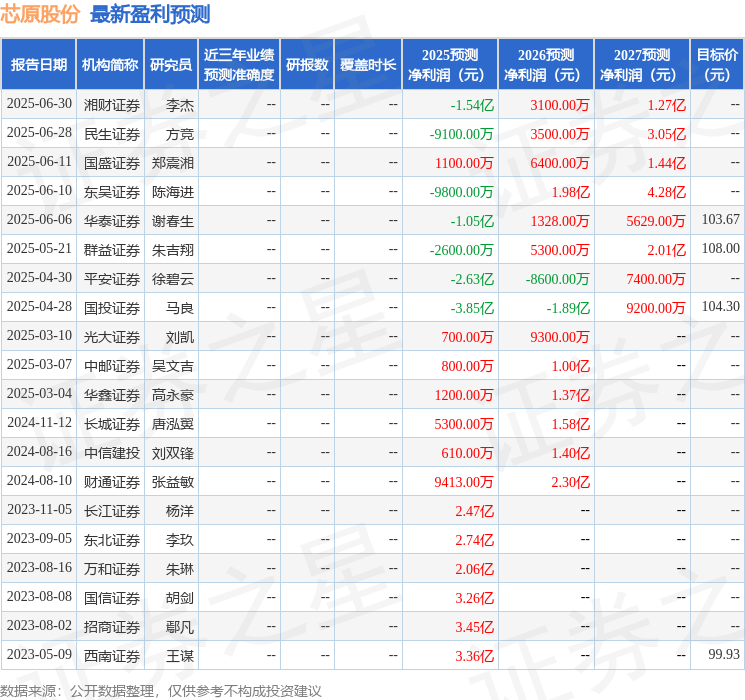
Task: Select the 近三年业绩预测准确度 column header
Action: pos(239,64)
